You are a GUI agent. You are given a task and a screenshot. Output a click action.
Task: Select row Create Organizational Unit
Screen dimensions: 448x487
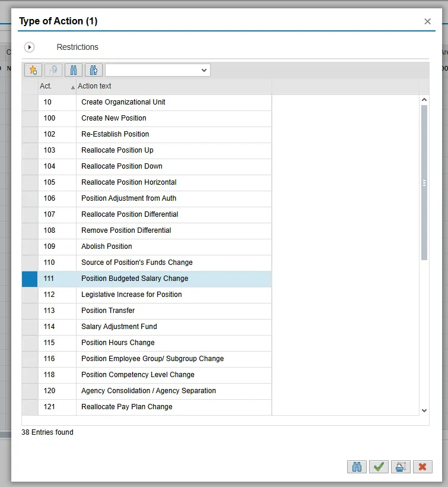[147, 102]
